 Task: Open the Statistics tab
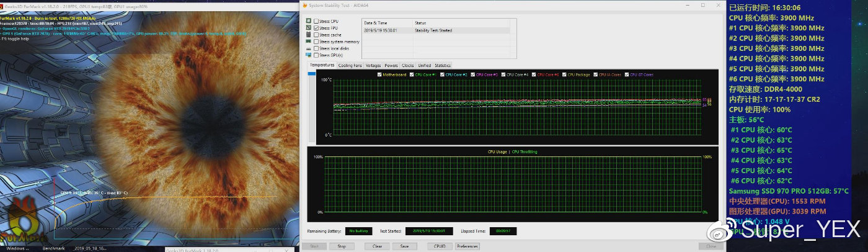pyautogui.click(x=442, y=65)
